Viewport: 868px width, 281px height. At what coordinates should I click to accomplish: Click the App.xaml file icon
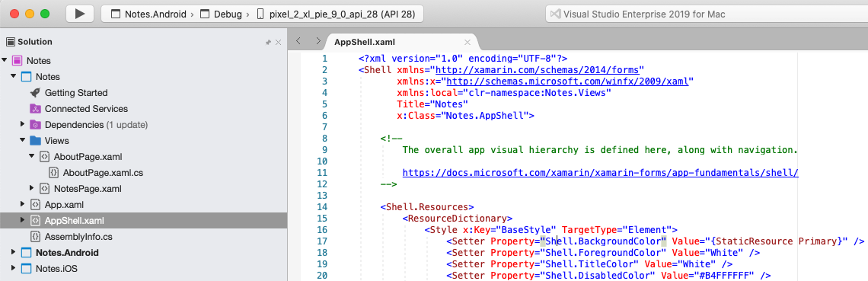pyautogui.click(x=35, y=205)
